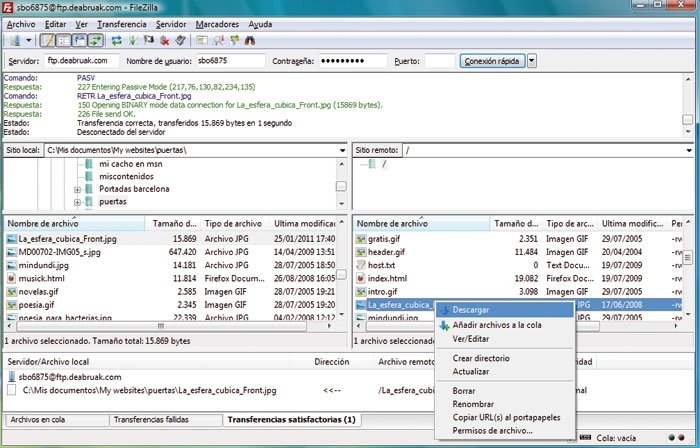Open the quick connect history dropdown
Screen dimensions: 700x448
coord(532,61)
